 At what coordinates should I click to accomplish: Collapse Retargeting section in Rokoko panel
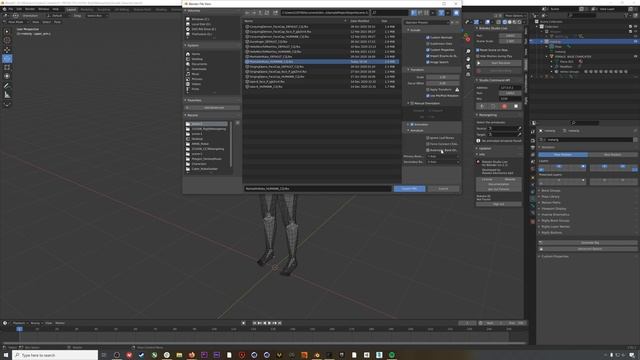tap(487, 115)
